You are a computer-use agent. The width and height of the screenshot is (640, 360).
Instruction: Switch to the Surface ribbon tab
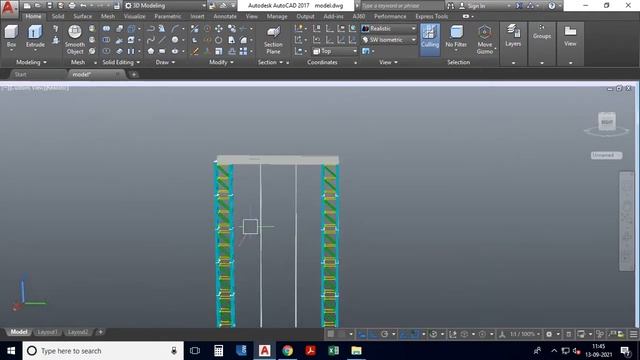(82, 16)
